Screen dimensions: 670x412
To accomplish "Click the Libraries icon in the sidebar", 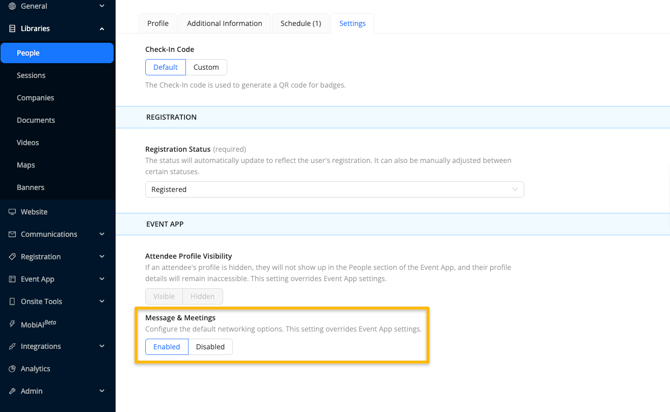I will coord(12,29).
